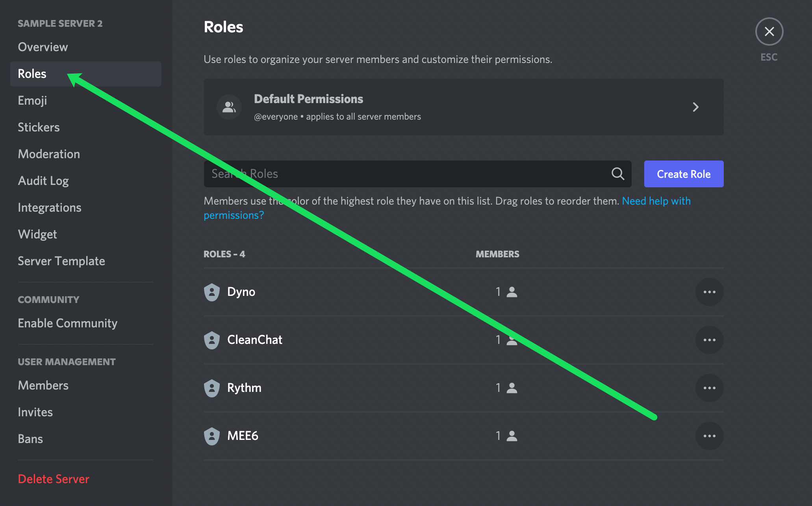Select the Members user management item
The height and width of the screenshot is (506, 812).
[43, 385]
